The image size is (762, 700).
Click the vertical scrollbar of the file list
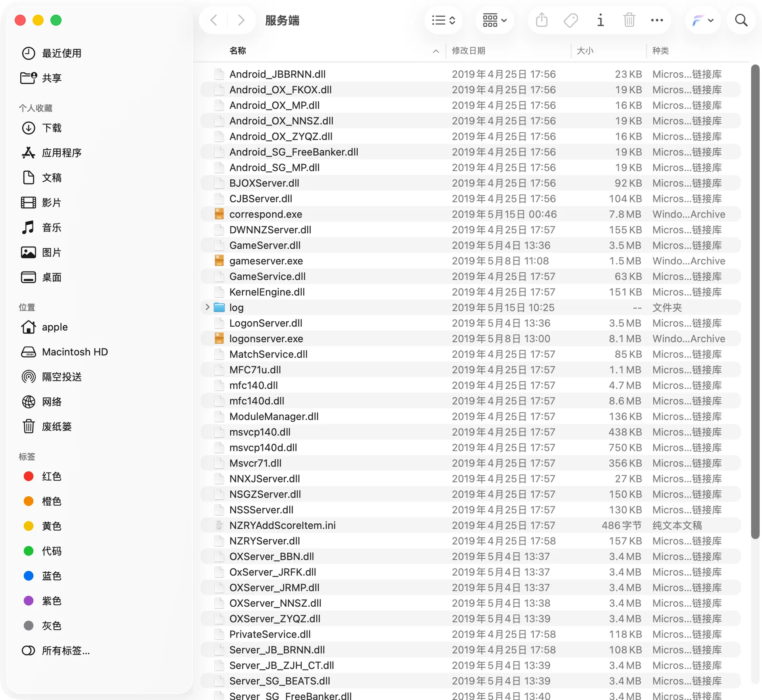tap(755, 302)
